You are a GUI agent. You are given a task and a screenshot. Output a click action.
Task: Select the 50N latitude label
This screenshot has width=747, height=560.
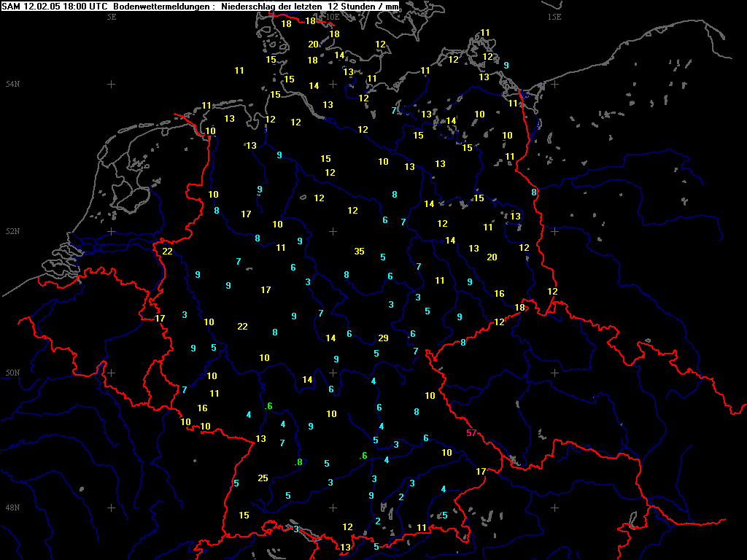tap(12, 373)
